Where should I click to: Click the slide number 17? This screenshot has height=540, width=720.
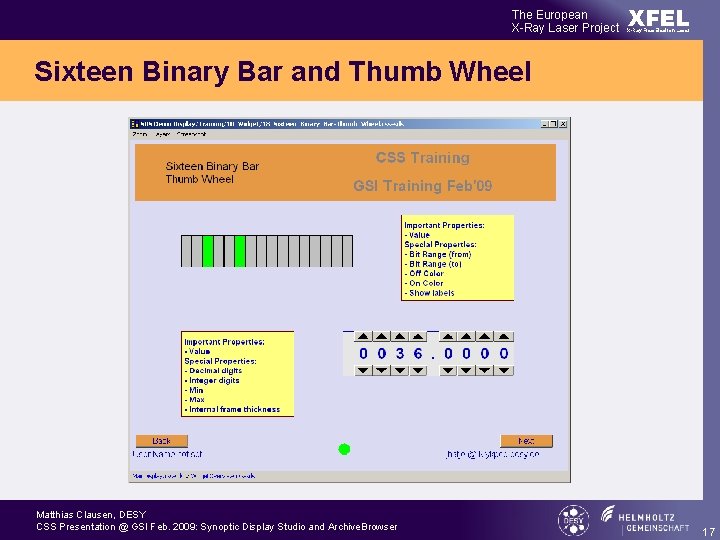pos(709,531)
